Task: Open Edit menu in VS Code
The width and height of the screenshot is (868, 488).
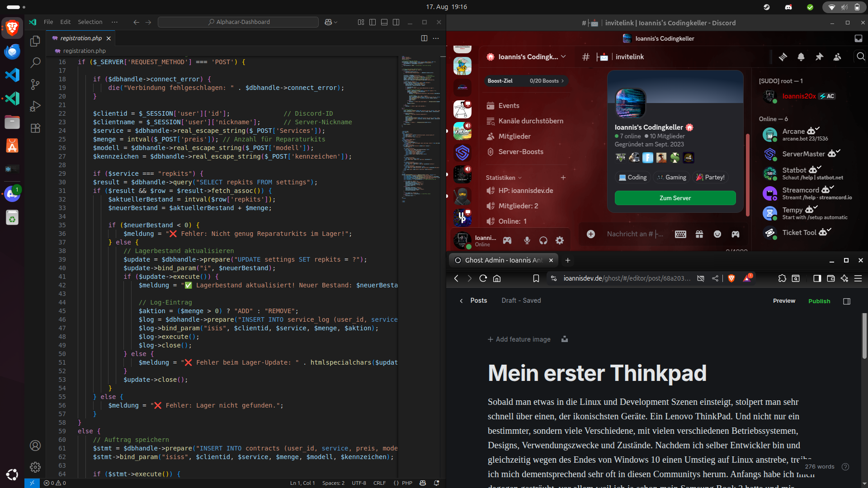Action: pyautogui.click(x=66, y=22)
